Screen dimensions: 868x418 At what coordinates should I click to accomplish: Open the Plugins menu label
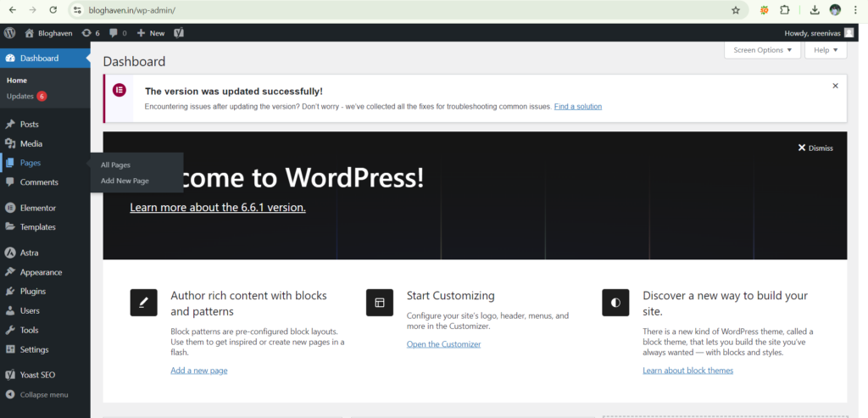[33, 291]
